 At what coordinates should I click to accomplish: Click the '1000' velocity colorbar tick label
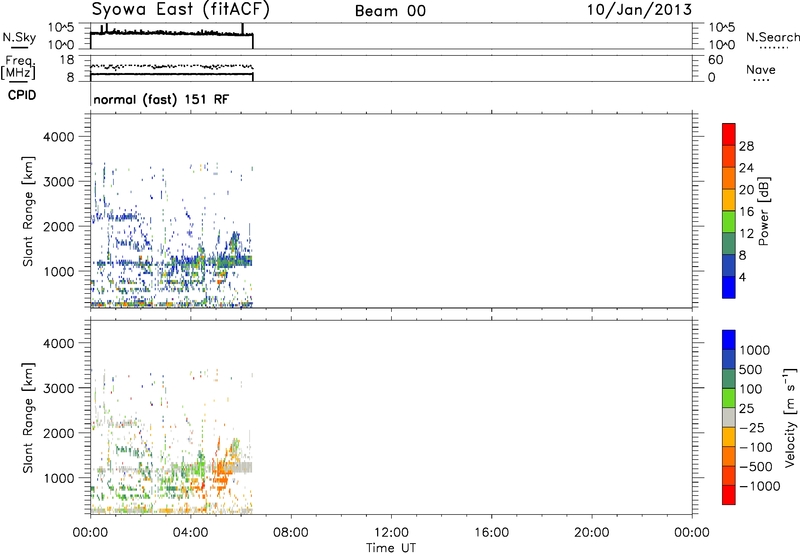pos(754,350)
